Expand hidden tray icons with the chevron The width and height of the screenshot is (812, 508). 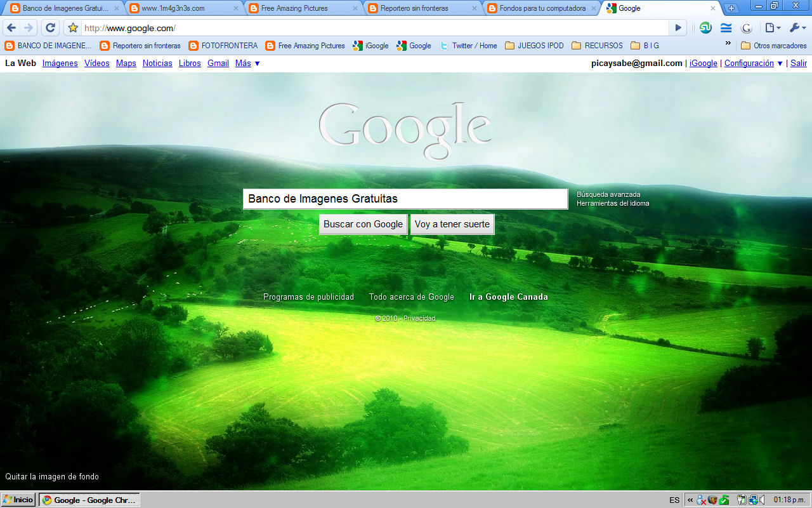pyautogui.click(x=690, y=500)
